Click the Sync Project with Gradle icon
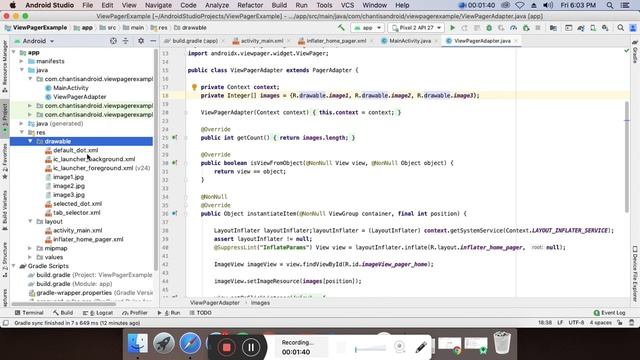This screenshot has height=360, width=640. click(x=580, y=28)
